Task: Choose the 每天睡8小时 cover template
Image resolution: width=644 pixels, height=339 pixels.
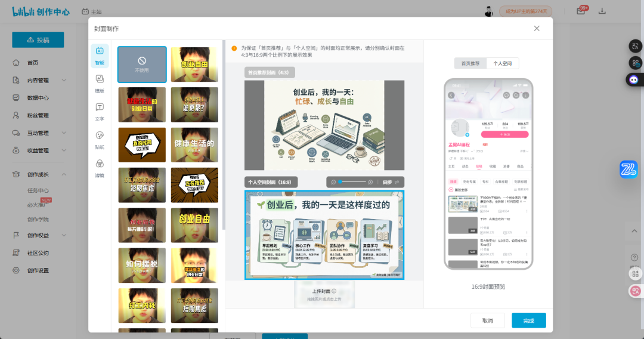Action: tap(142, 225)
